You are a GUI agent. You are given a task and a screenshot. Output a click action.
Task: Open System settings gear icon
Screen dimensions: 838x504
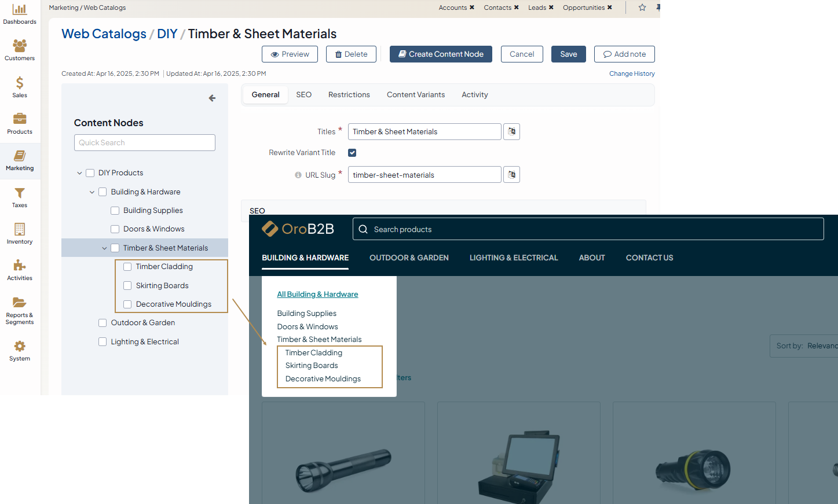tap(20, 346)
